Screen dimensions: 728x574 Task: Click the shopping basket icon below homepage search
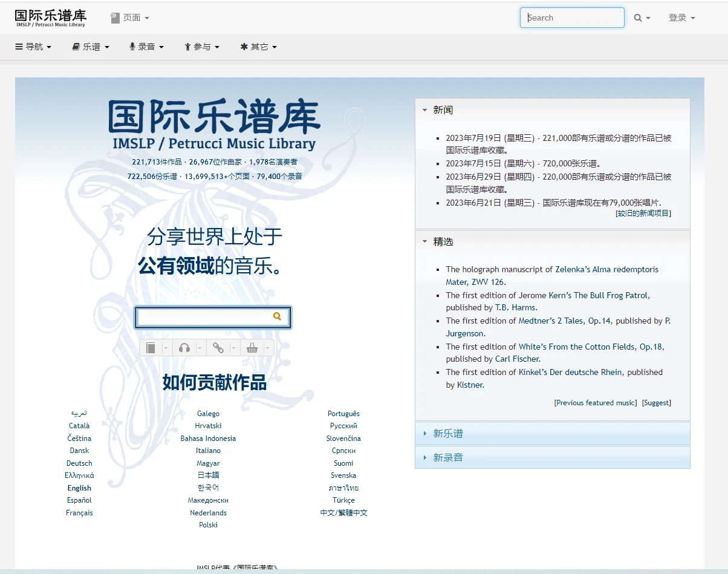[x=252, y=348]
